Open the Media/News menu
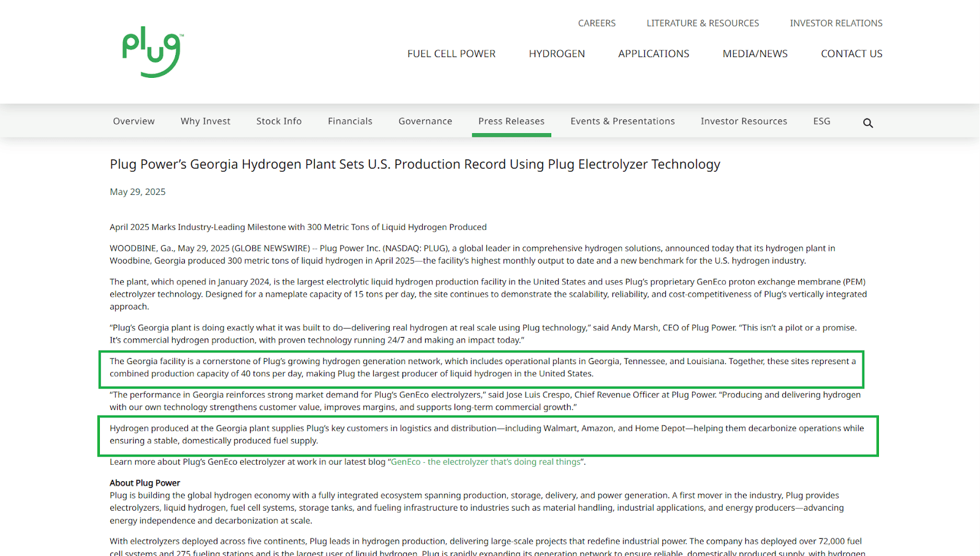 click(x=755, y=54)
